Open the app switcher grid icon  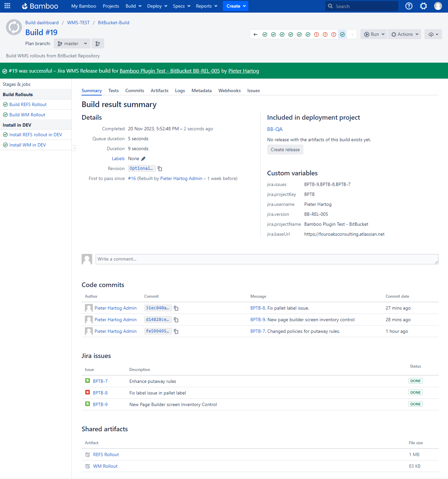[7, 6]
